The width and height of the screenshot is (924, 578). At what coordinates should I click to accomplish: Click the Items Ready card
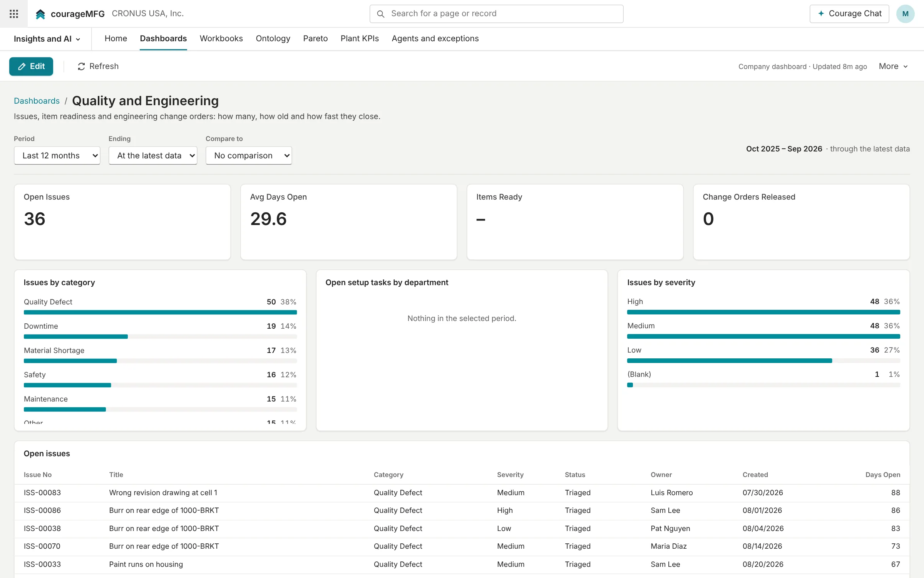click(575, 222)
